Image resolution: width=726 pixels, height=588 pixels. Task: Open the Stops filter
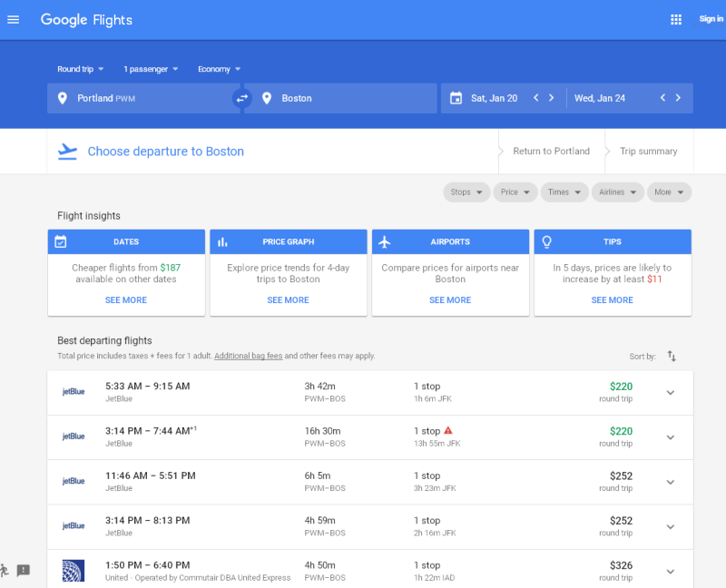point(466,192)
